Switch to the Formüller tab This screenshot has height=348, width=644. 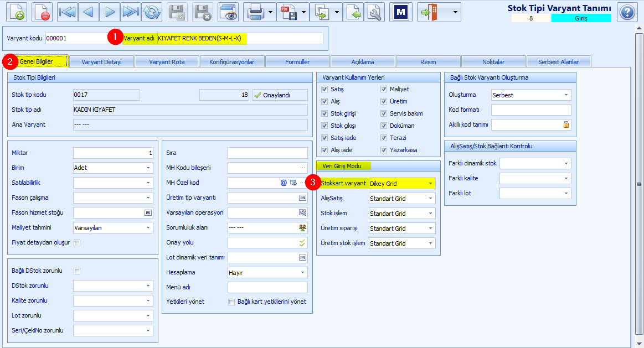(297, 62)
